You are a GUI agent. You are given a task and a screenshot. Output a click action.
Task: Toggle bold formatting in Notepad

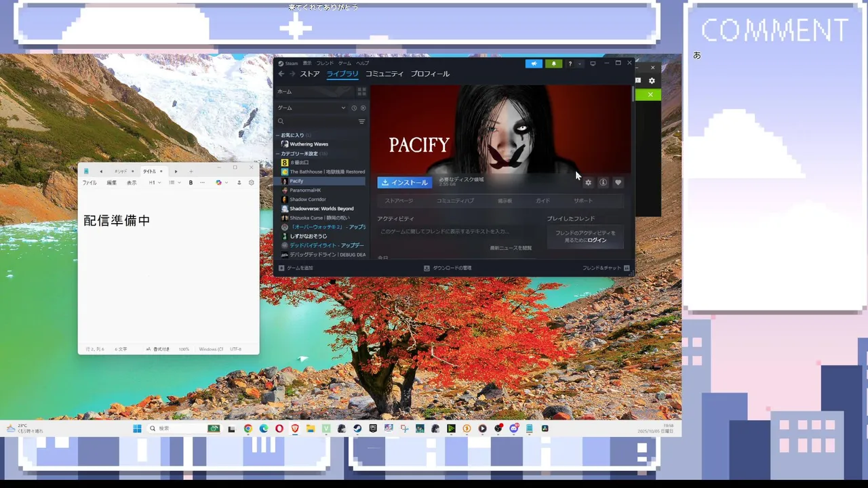[191, 182]
